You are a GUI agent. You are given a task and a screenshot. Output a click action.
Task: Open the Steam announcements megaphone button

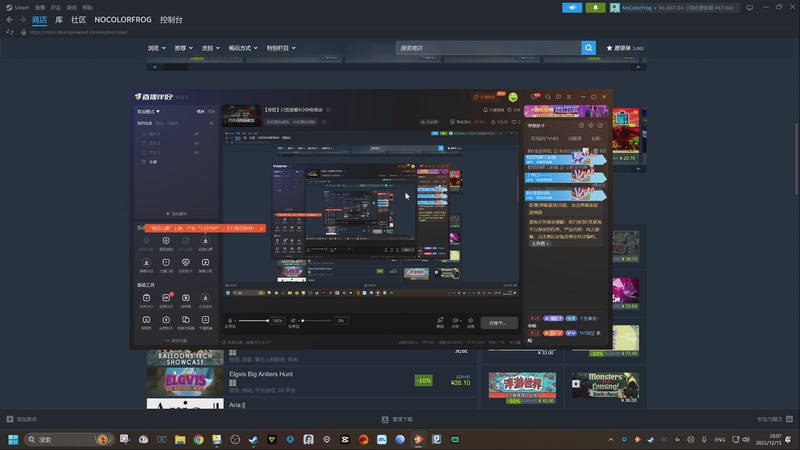[572, 8]
